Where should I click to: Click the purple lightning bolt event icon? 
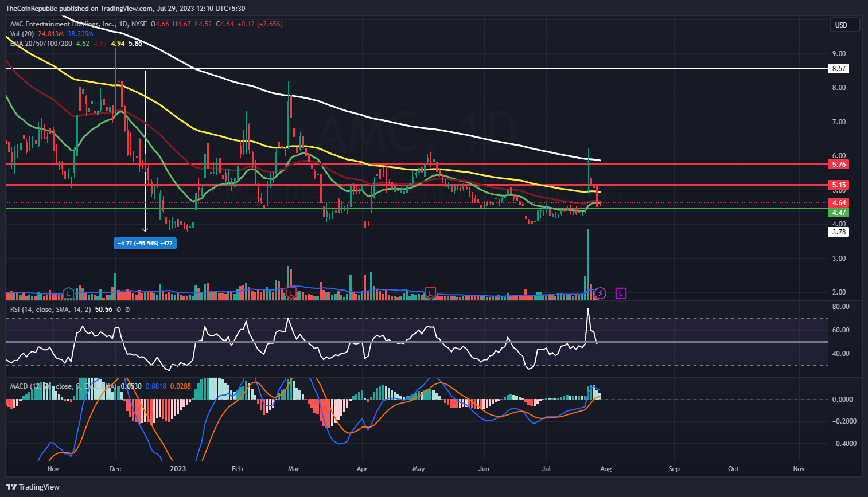(600, 293)
